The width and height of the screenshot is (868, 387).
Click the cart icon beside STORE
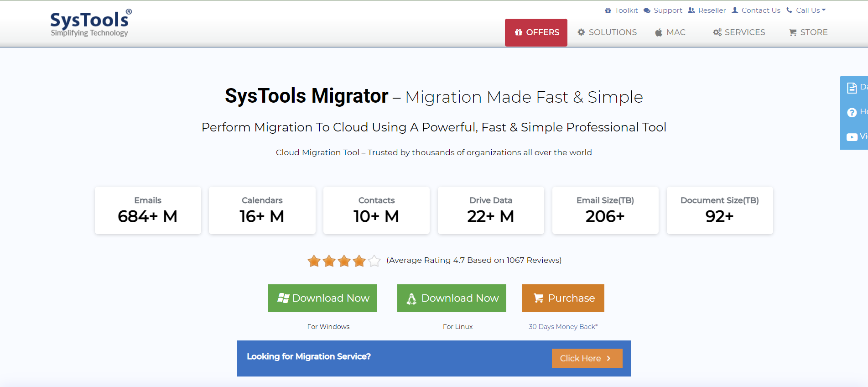pos(793,32)
